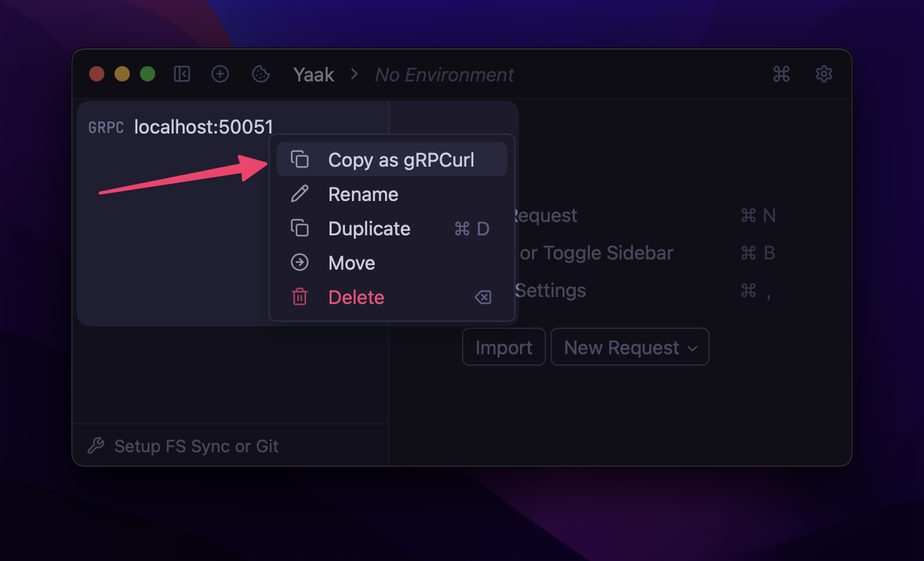Toggle the sidebar visibility icon
This screenshot has width=924, height=561.
181,74
